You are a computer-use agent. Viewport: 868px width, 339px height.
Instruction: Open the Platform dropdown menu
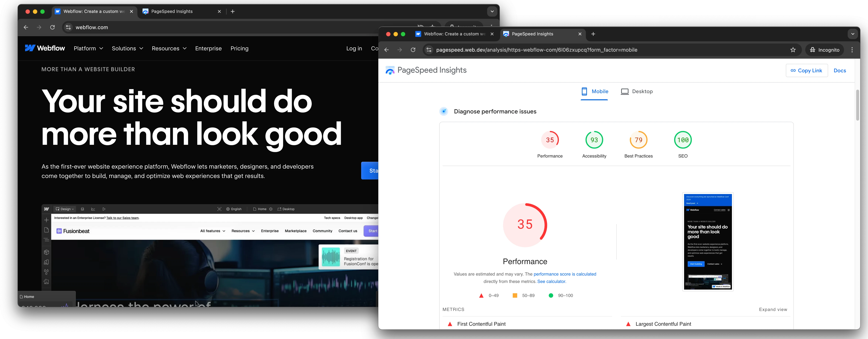click(x=89, y=48)
